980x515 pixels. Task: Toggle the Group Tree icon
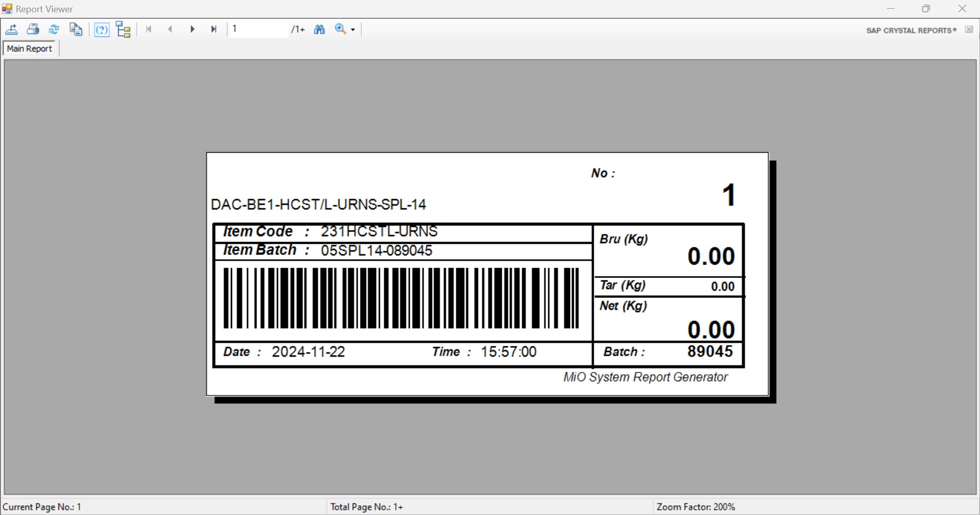[x=124, y=30]
